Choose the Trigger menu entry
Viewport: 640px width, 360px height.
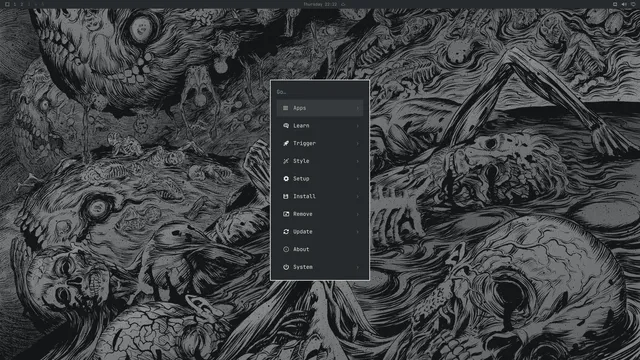[320, 143]
